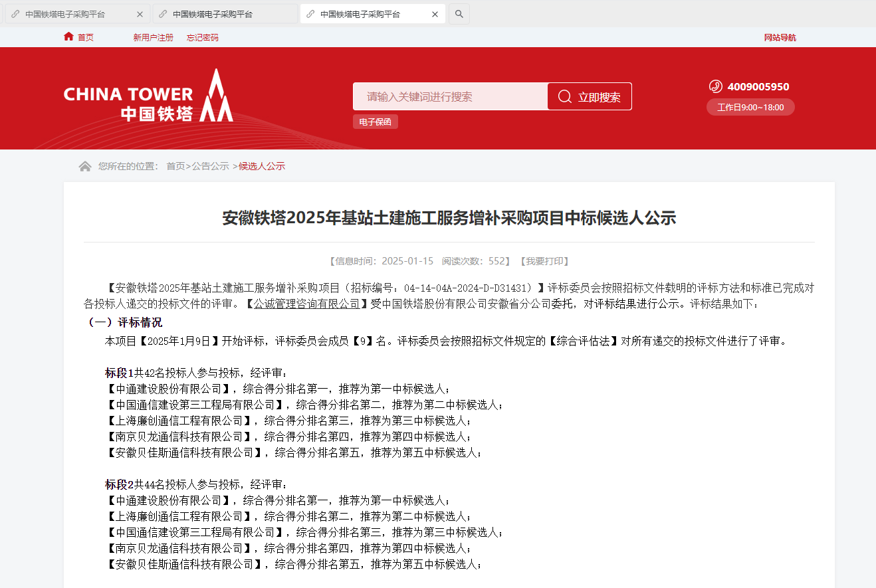Image resolution: width=876 pixels, height=588 pixels.
Task: Open the 公诚管理咨询有限公司 link
Action: click(306, 304)
